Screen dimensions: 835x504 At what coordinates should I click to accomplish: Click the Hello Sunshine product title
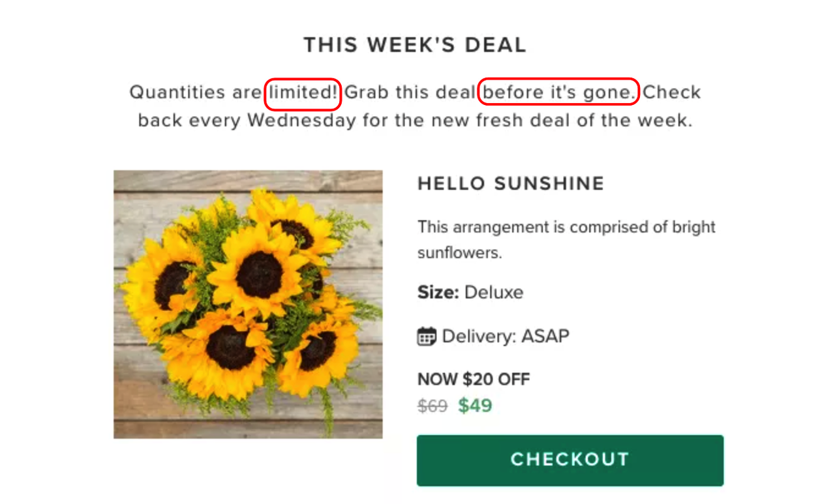coord(511,184)
